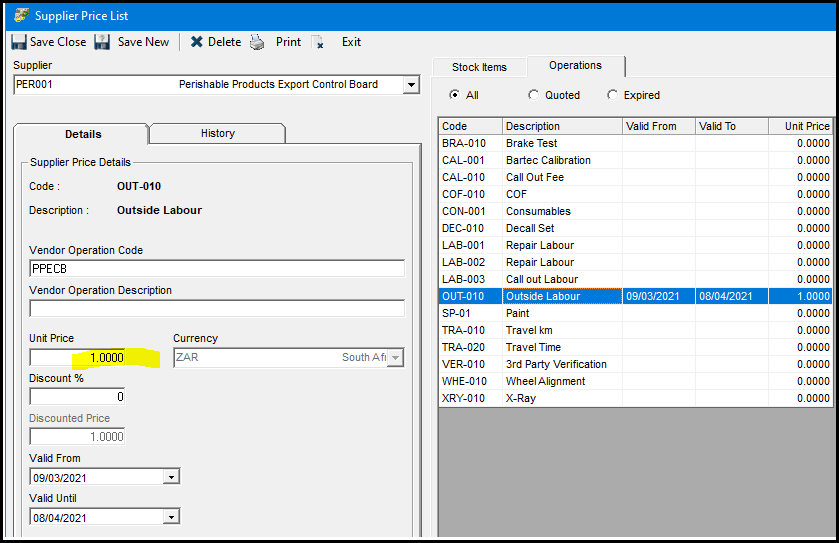The width and height of the screenshot is (839, 543).
Task: Switch to the History tab
Action: 217,133
